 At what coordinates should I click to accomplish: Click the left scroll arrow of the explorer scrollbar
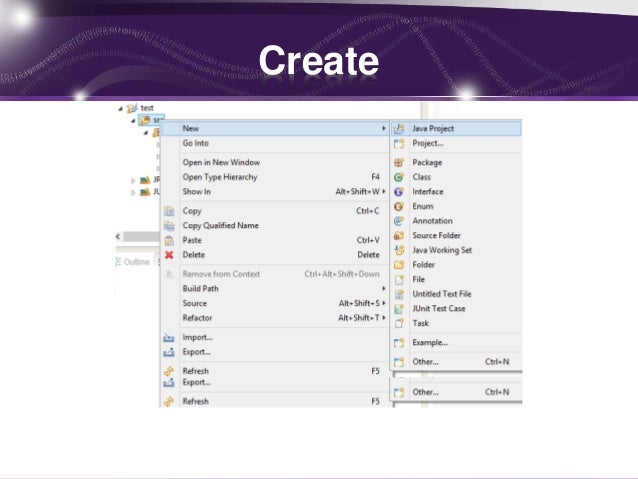[118, 236]
